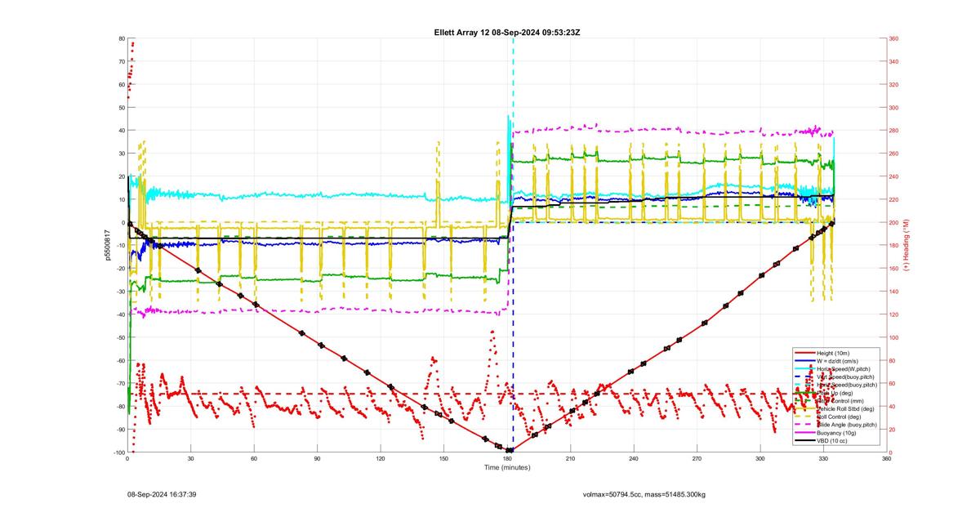This screenshot has width=980, height=508.
Task: Click left axis tick label "-100"
Action: 118,452
